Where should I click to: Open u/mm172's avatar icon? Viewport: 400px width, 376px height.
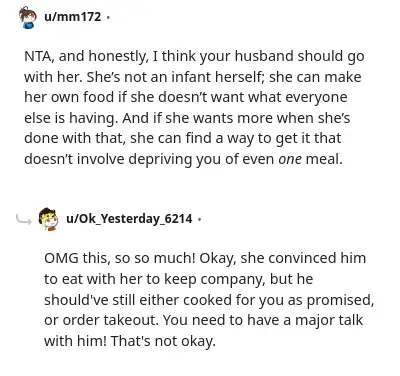[x=27, y=17]
